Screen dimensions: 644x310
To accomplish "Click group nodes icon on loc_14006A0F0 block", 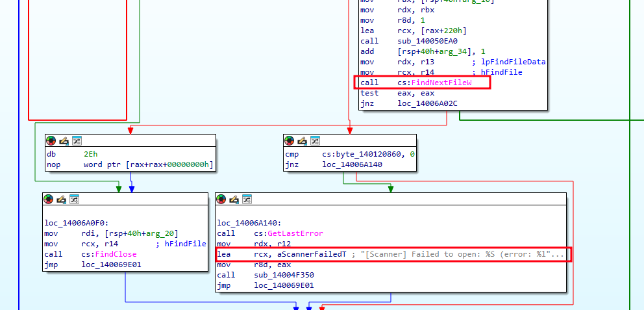I will coord(75,199).
